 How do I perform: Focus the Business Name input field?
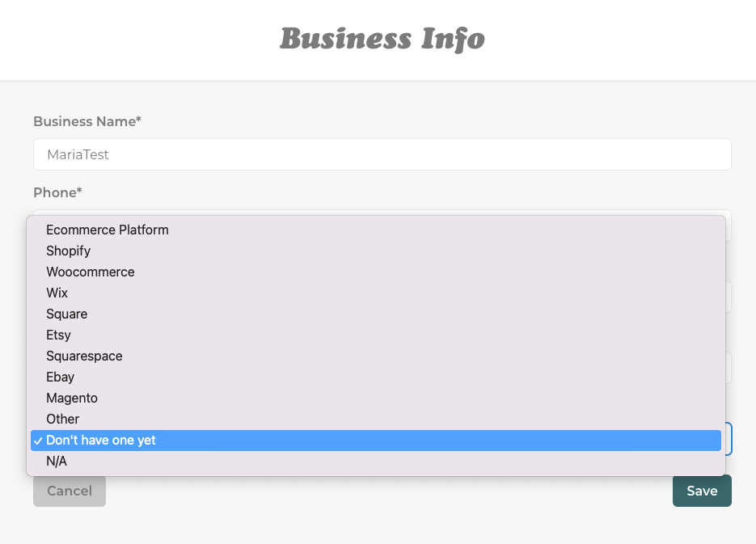click(x=382, y=154)
